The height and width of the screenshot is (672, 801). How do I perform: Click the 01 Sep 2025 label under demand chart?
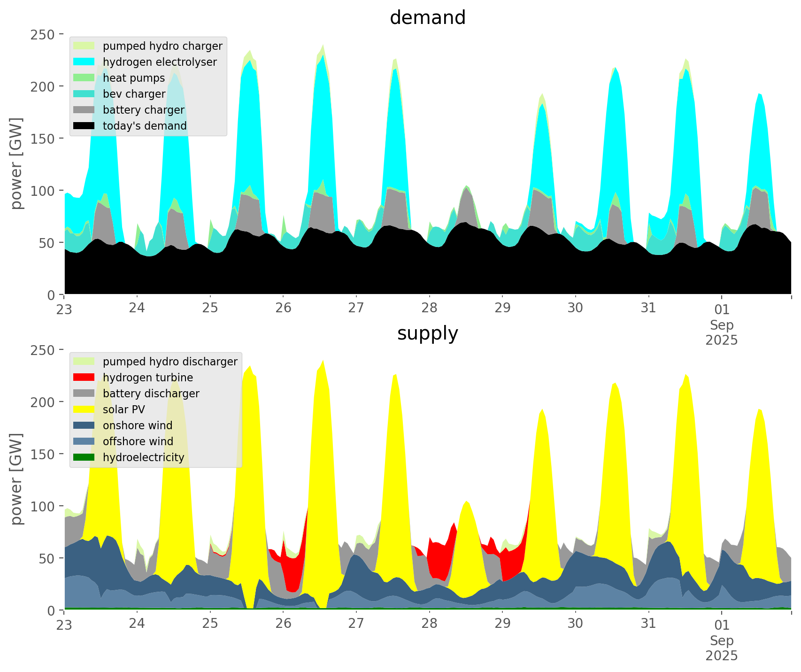tap(722, 324)
